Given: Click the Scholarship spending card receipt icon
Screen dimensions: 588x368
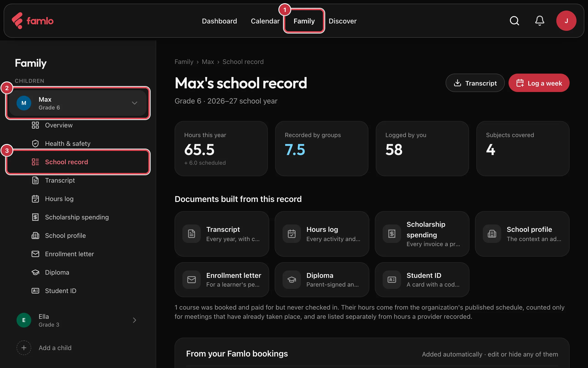Looking at the screenshot, I should (x=392, y=234).
